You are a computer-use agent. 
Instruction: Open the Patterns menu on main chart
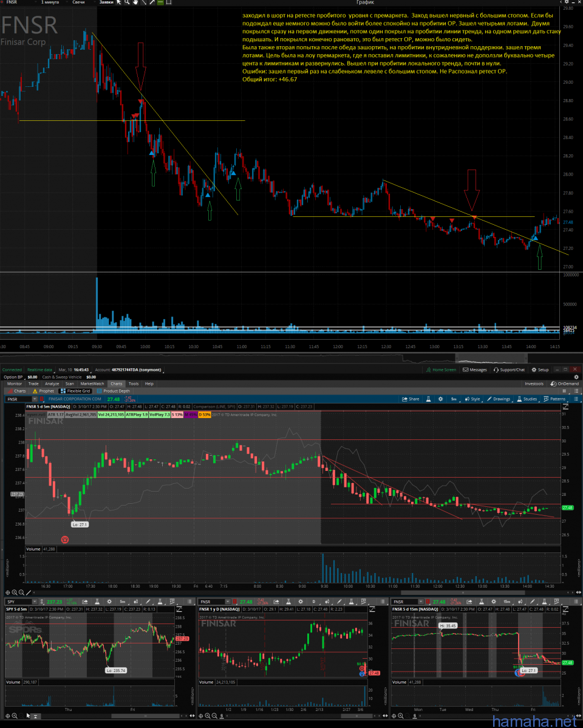[554, 399]
